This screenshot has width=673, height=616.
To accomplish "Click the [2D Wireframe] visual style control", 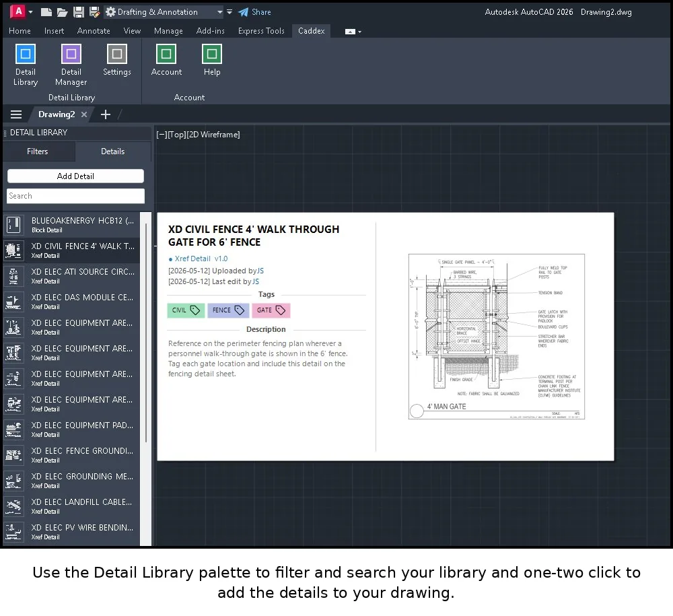I will [213, 135].
